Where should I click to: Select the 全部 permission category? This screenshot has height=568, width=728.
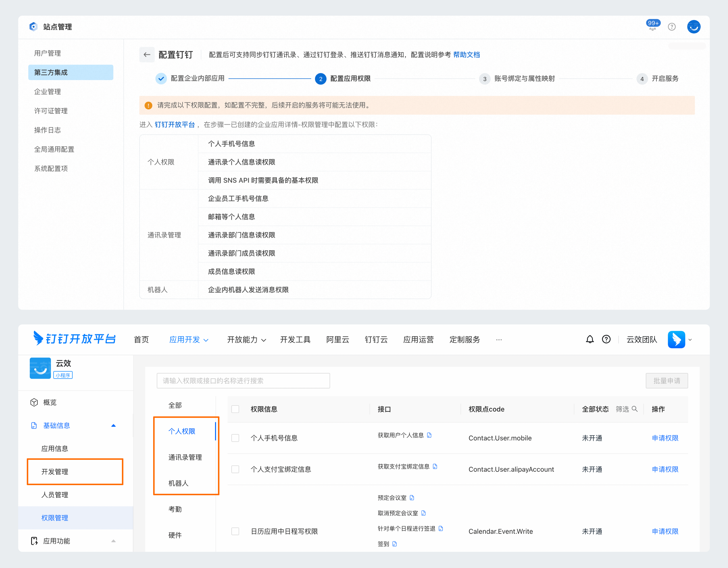[x=175, y=406]
